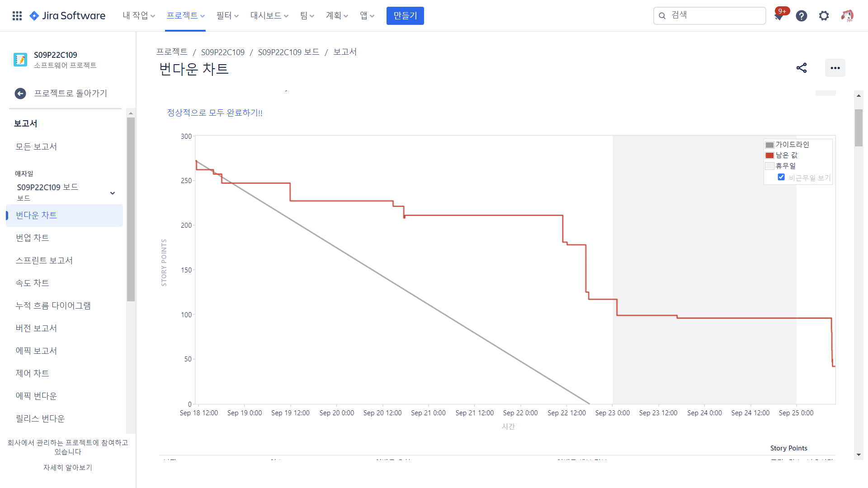Screen dimensions: 868x488
Task: Click the main scrollbar down arrow
Action: click(859, 455)
